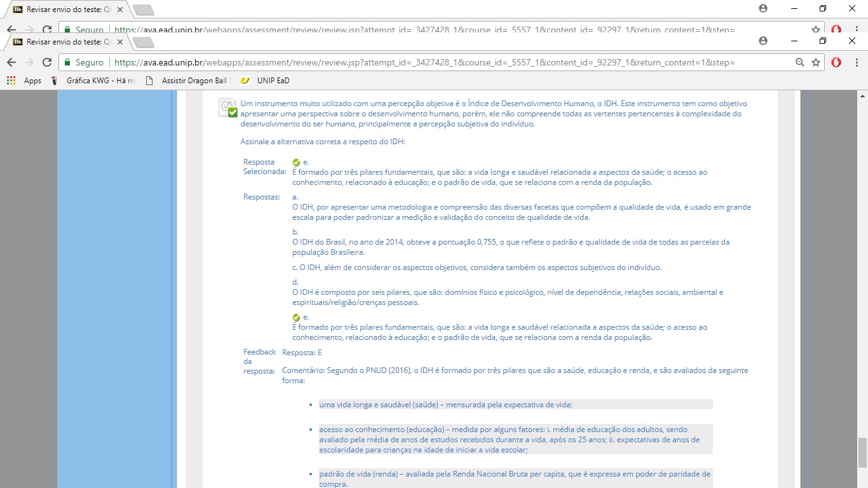Close the front window's Revisar envio tab

[x=119, y=42]
